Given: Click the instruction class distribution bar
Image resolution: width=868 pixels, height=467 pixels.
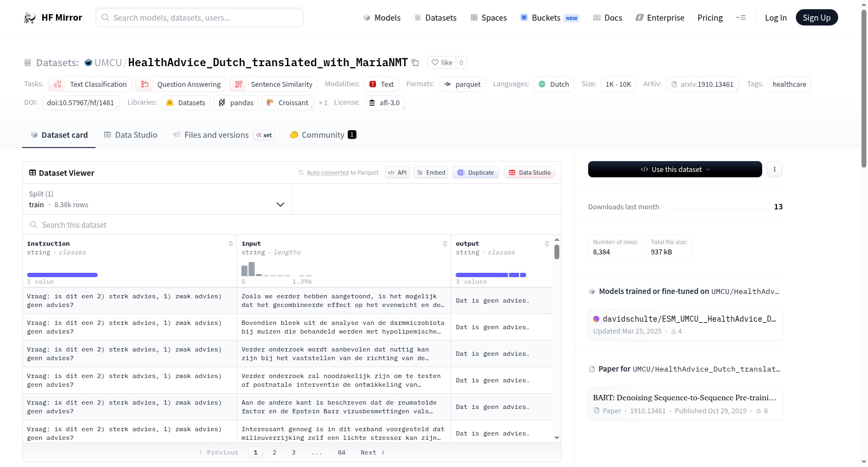Looking at the screenshot, I should coord(62,275).
